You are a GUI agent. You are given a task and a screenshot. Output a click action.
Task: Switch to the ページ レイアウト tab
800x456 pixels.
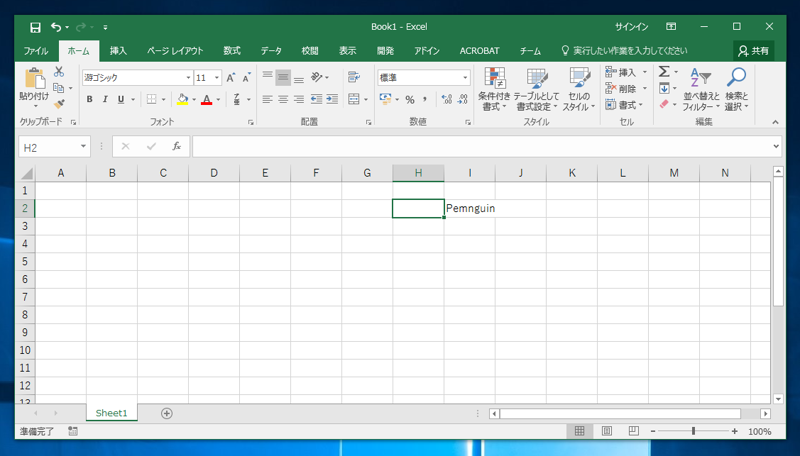(x=175, y=50)
